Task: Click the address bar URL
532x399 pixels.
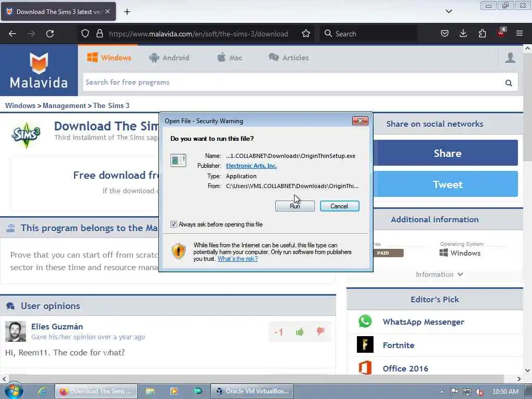Action: pyautogui.click(x=198, y=34)
